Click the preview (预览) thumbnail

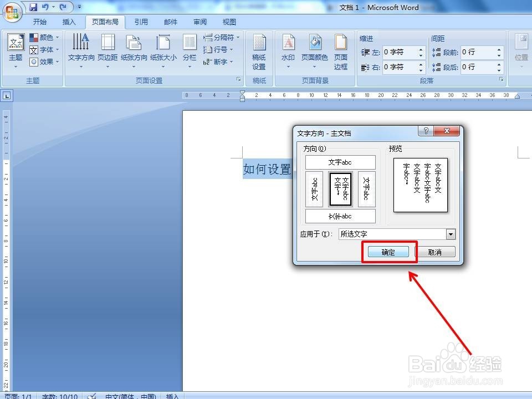421,185
